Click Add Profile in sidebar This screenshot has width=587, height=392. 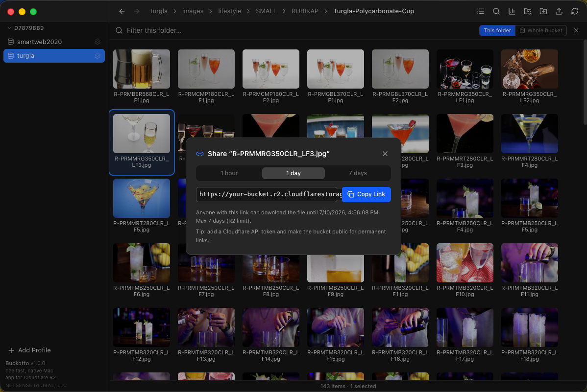pos(29,350)
